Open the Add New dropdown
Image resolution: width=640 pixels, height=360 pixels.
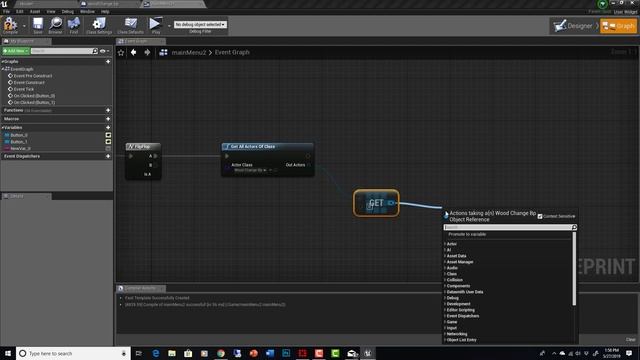16,51
